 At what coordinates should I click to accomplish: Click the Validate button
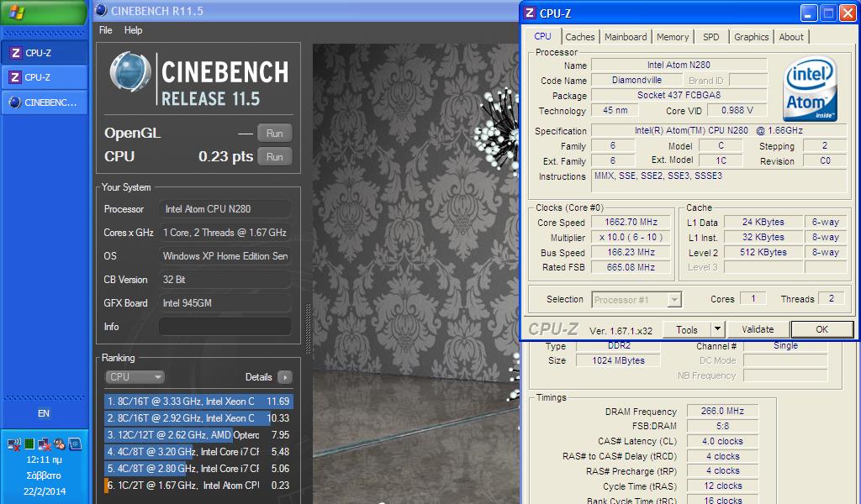point(758,329)
